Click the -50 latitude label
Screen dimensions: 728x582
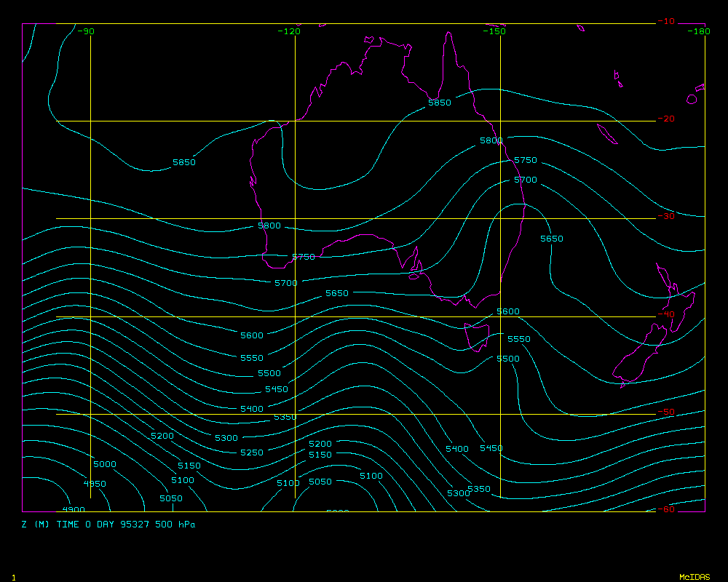pos(665,412)
